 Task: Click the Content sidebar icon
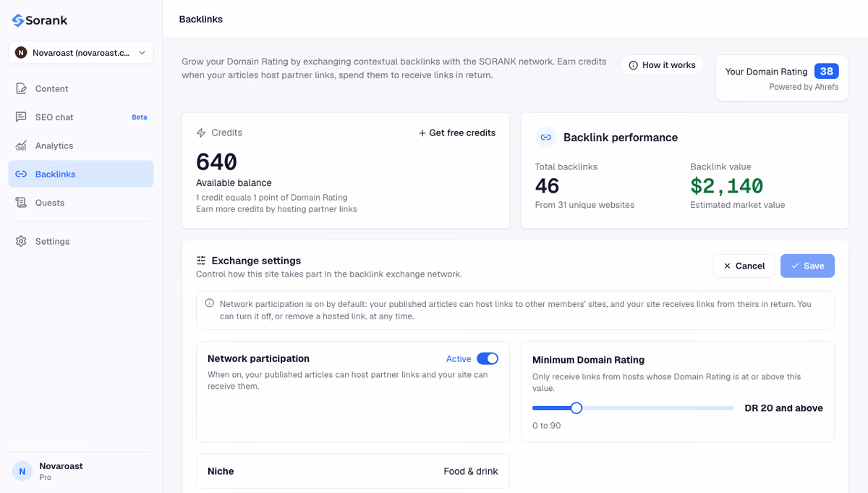[x=21, y=88]
